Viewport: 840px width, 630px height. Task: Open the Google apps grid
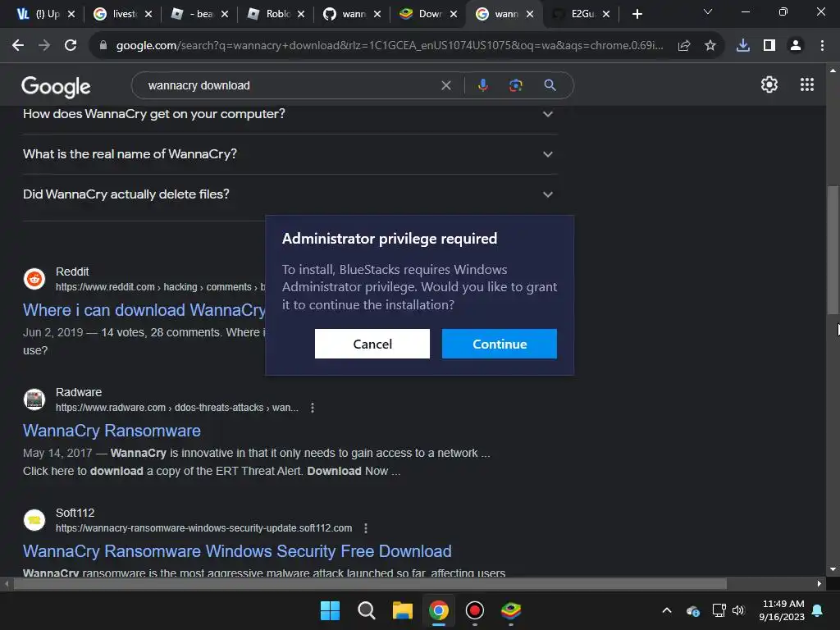tap(807, 84)
